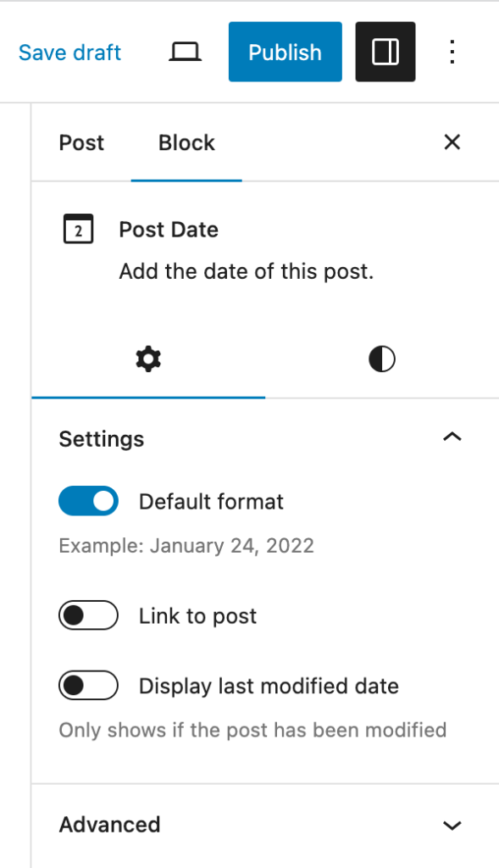This screenshot has width=499, height=868.
Task: Collapse the Settings panel with its chevron
Action: click(452, 437)
